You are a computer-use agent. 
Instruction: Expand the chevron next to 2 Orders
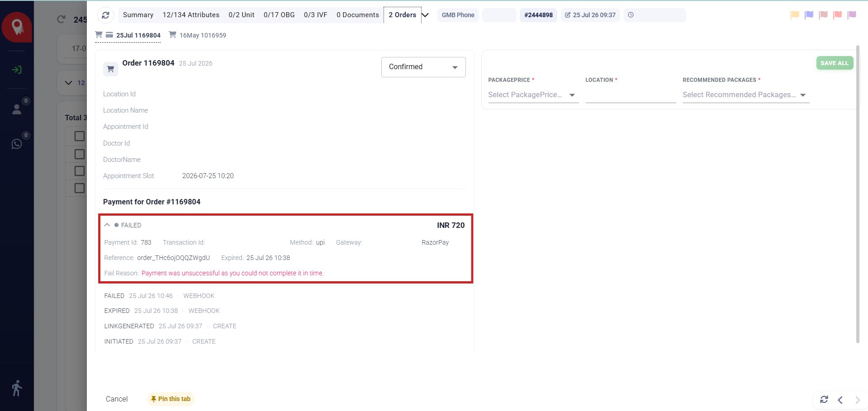click(x=425, y=15)
